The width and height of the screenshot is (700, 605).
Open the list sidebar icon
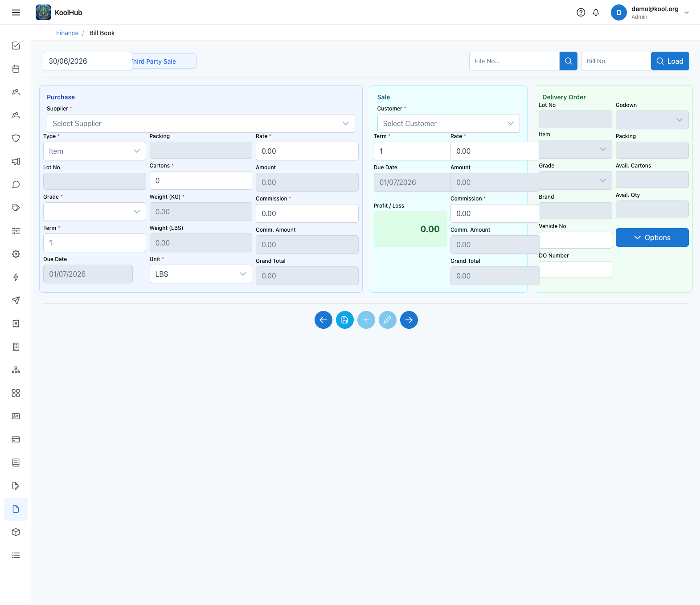point(16,555)
